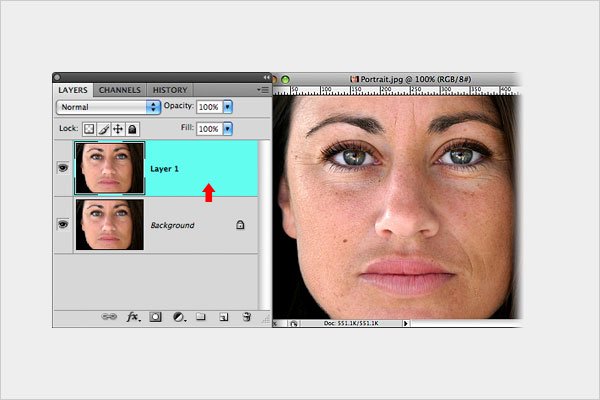Click the green zoom window button
Viewport: 600px width, 400px height.
(285, 80)
